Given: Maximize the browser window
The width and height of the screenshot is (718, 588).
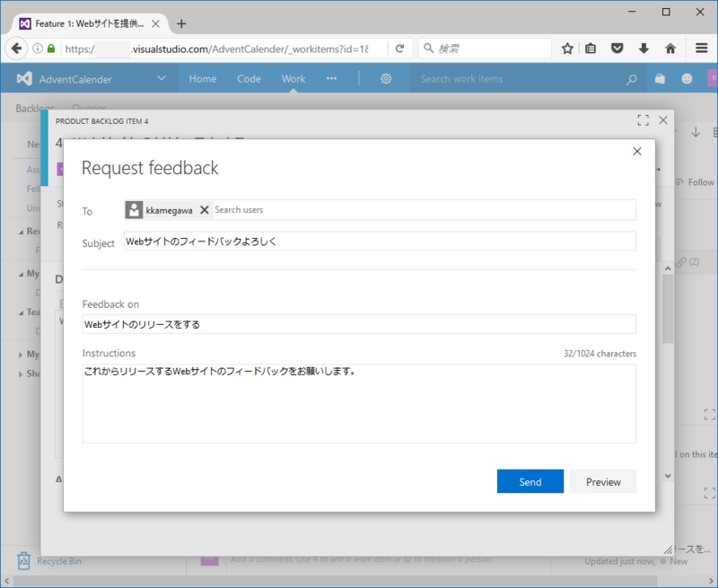Looking at the screenshot, I should [666, 12].
